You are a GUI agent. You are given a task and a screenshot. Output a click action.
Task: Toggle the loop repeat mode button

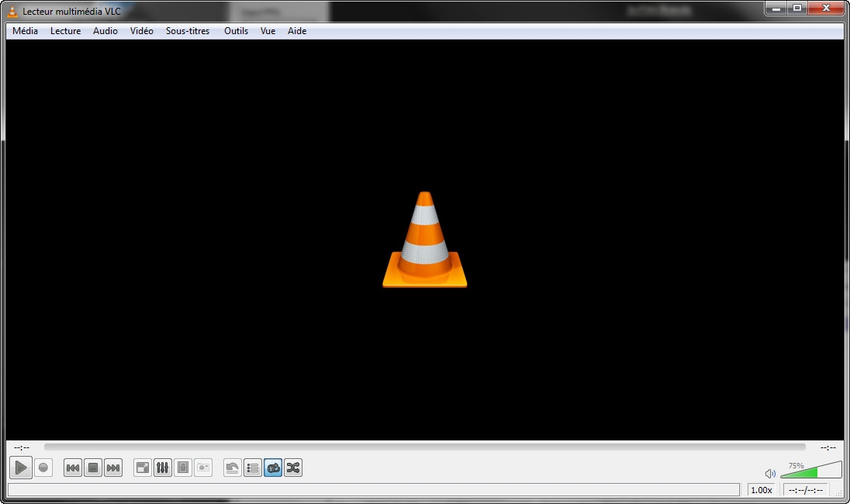coord(273,468)
